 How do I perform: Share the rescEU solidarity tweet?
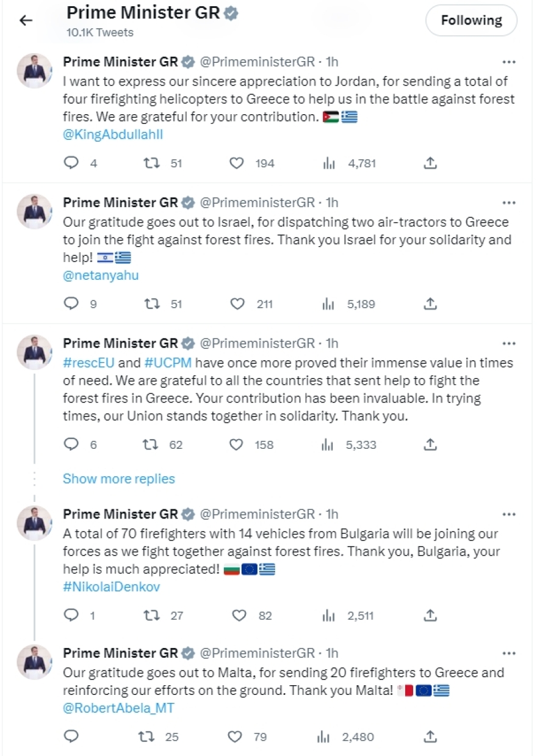tap(430, 445)
